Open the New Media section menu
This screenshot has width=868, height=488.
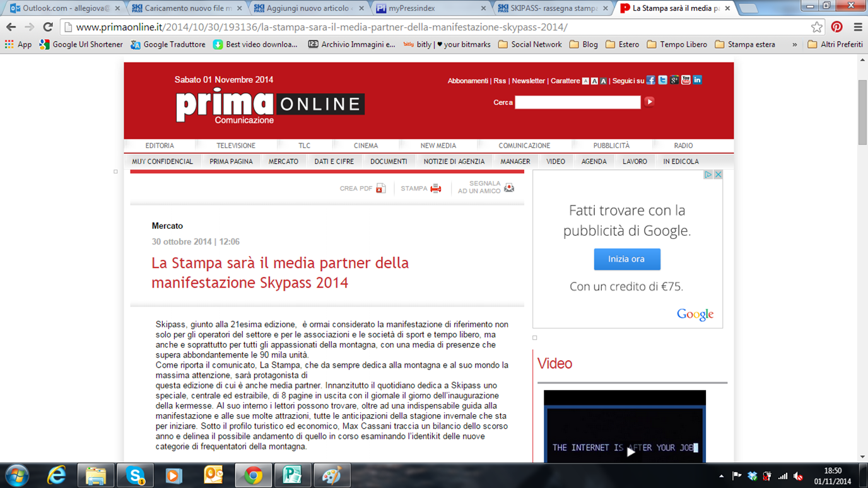click(438, 146)
